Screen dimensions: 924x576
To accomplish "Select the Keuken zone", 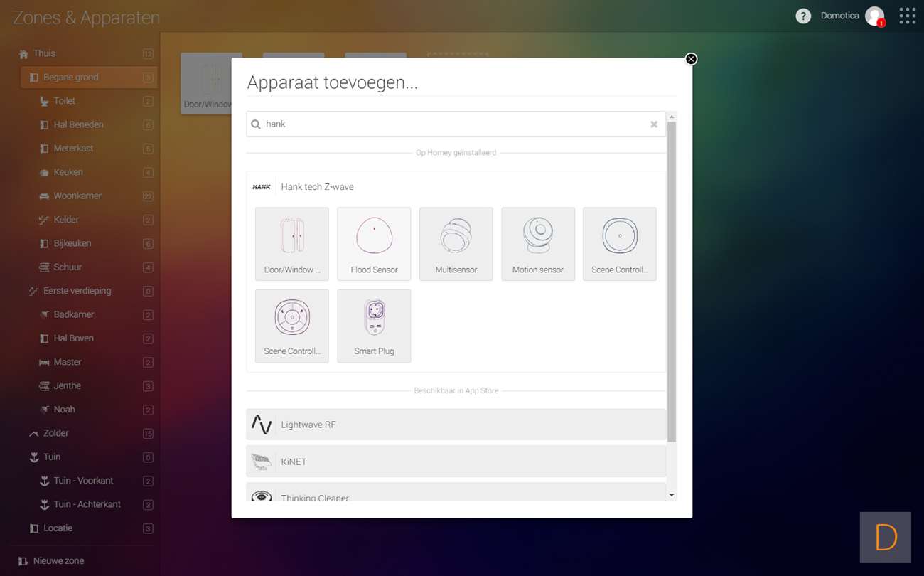I will pos(68,172).
